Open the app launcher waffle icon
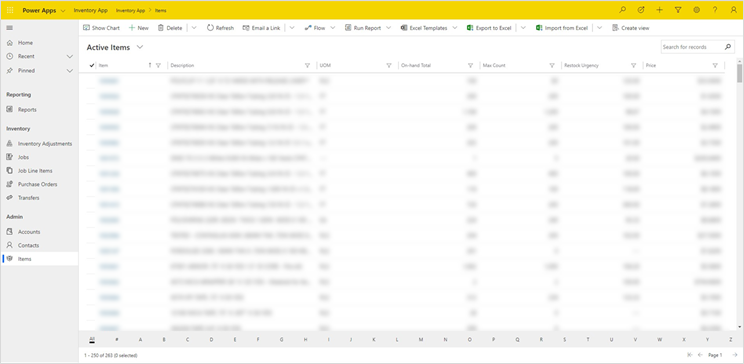744x364 pixels. [10, 10]
